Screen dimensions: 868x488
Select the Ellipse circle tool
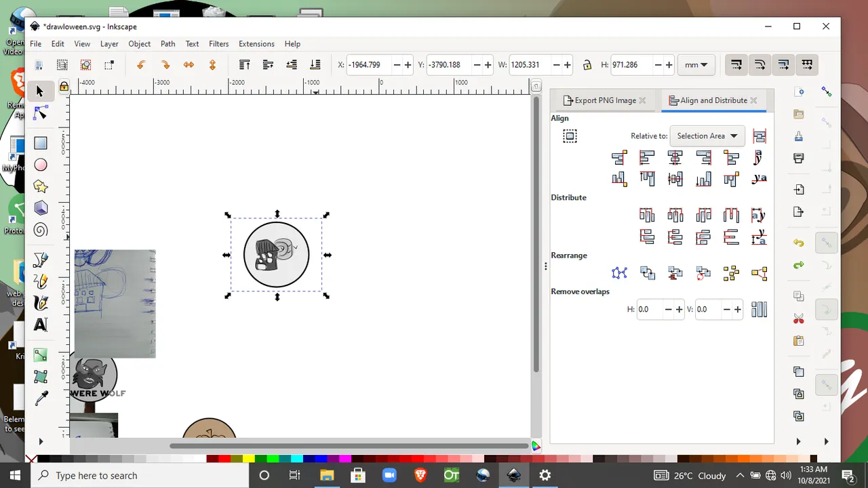(41, 165)
